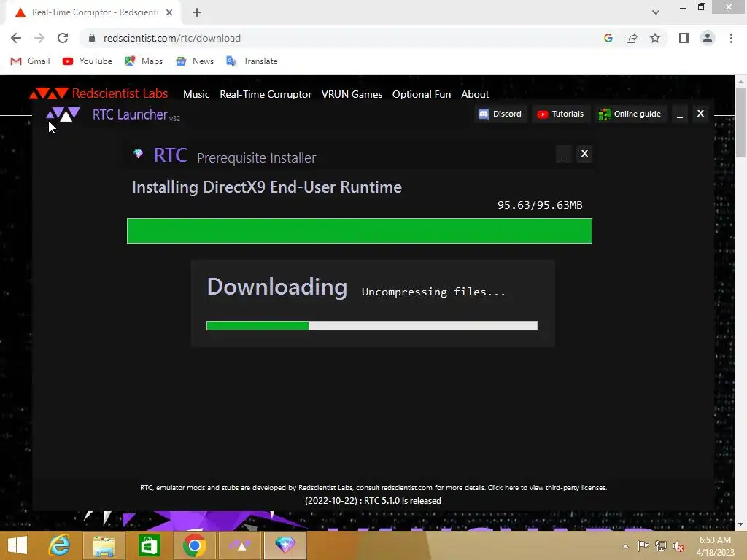Open Windows Start button

(18, 545)
